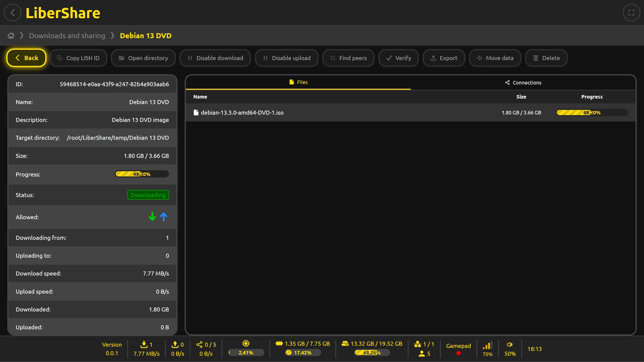644x362 pixels.
Task: Click the red Gamepad indicator dot
Action: pyautogui.click(x=458, y=353)
